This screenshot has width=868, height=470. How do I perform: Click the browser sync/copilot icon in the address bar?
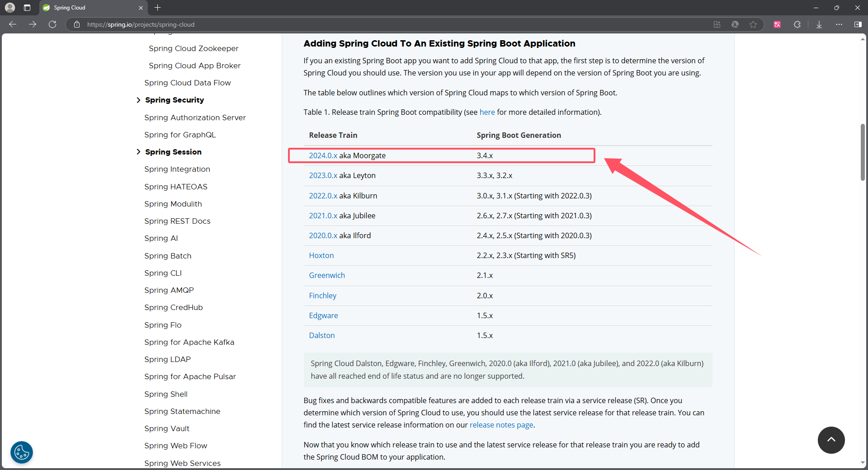(735, 24)
